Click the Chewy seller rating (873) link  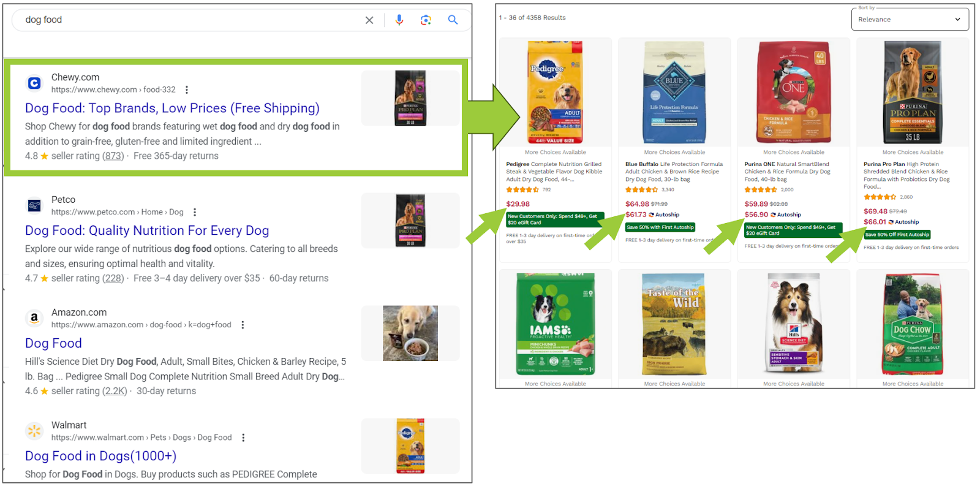pos(113,156)
